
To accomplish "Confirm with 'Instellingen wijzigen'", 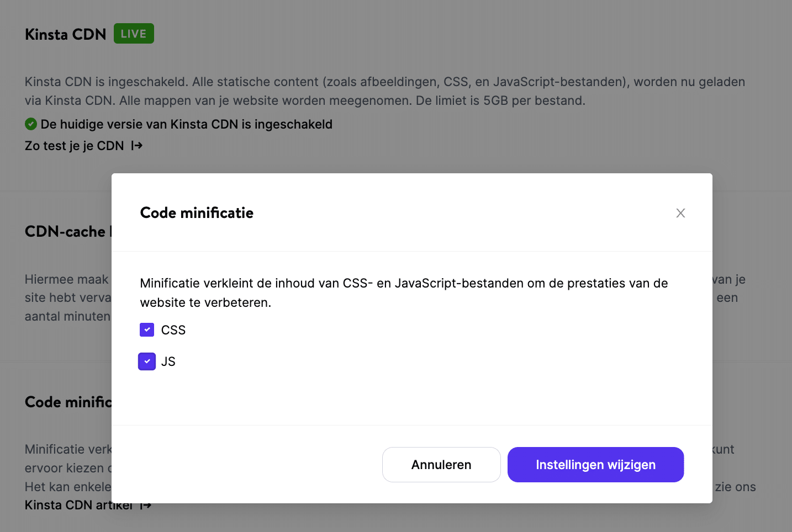I will click(595, 464).
